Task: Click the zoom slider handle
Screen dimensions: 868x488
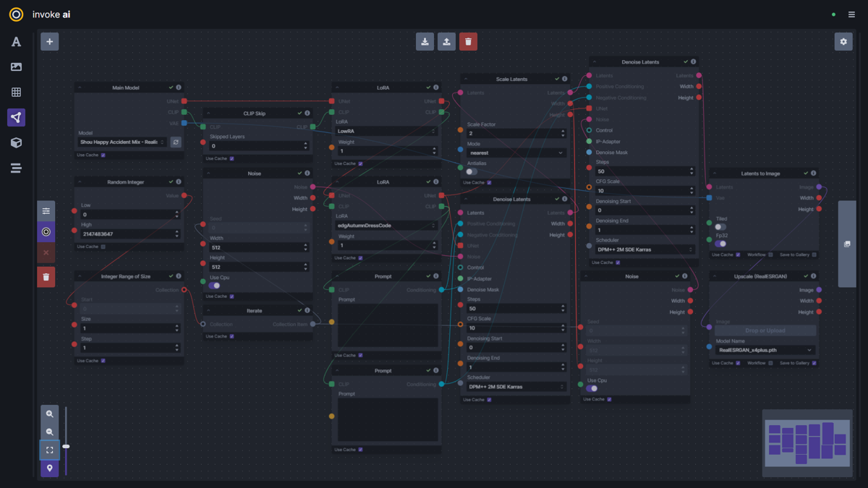Action: point(66,447)
